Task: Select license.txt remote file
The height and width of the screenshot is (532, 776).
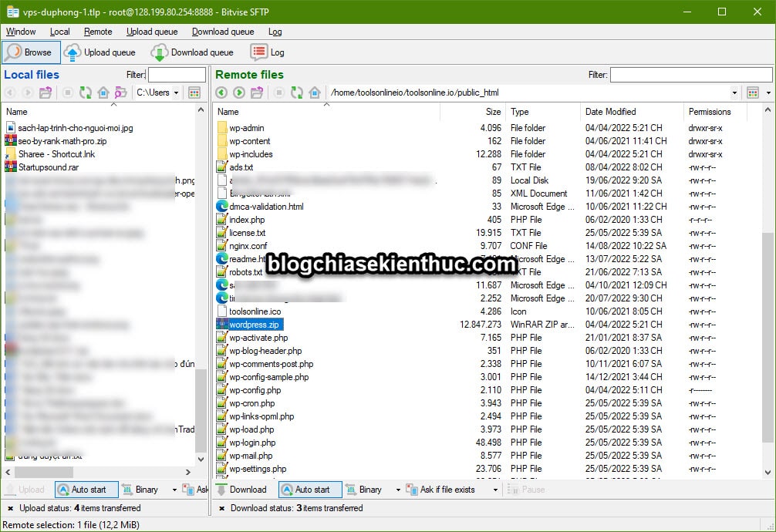Action: pyautogui.click(x=248, y=233)
